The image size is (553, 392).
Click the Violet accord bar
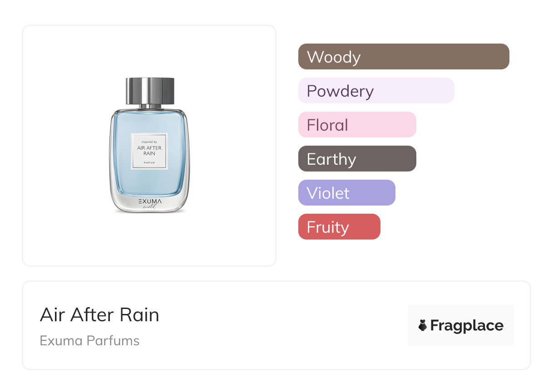pyautogui.click(x=346, y=193)
